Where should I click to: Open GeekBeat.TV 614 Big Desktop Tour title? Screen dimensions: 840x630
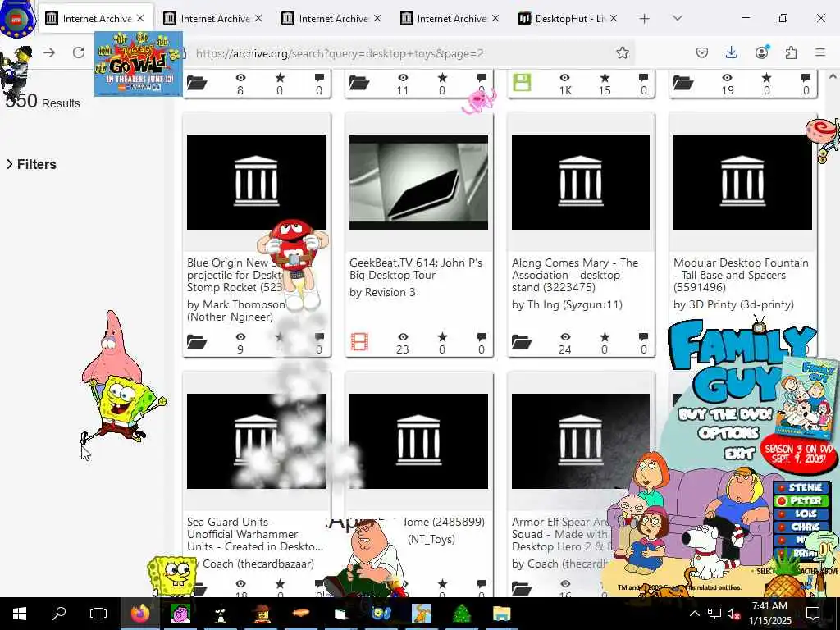[416, 268]
